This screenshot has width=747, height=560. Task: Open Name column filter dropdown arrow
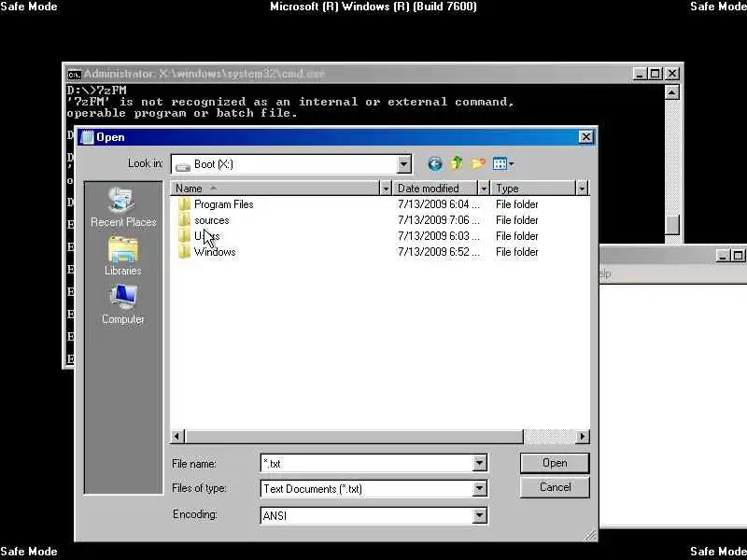pos(386,189)
